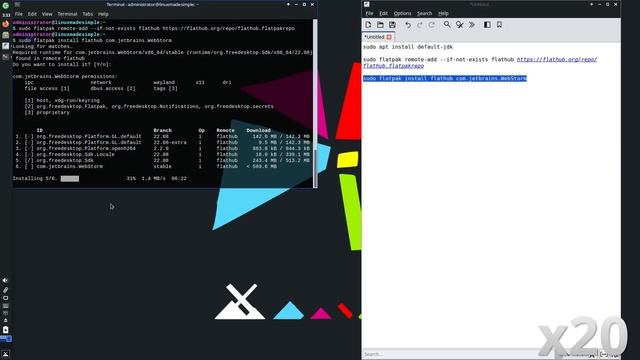Open the Help menu in the text editor
The image size is (640, 360).
click(443, 13)
